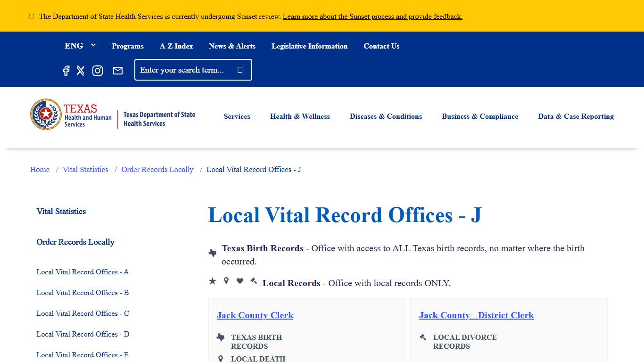Select News & Alerts from the top navigation
This screenshot has width=644, height=362.
coord(232,46)
